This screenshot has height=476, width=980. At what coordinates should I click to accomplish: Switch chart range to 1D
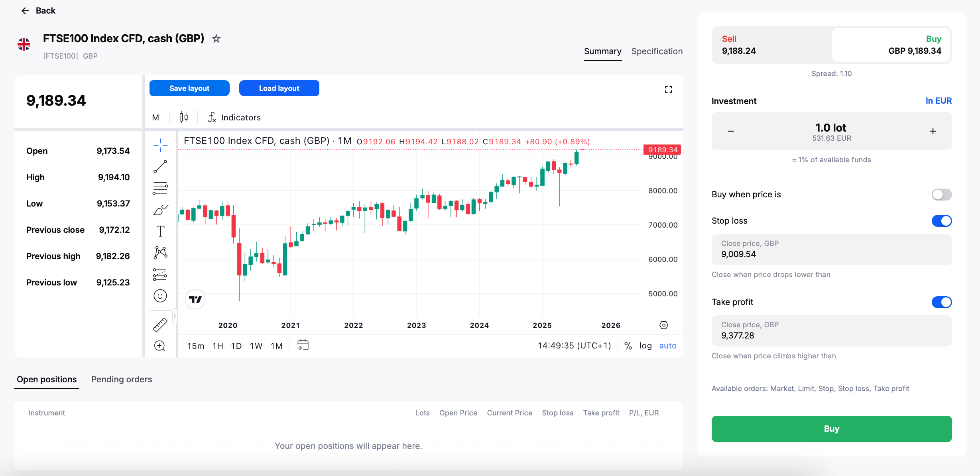pyautogui.click(x=236, y=346)
